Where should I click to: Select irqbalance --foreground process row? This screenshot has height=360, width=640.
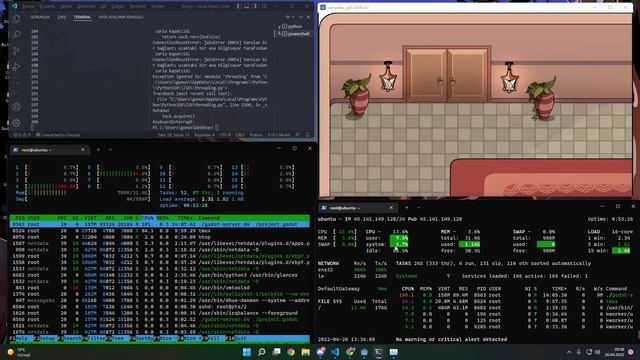(160, 313)
